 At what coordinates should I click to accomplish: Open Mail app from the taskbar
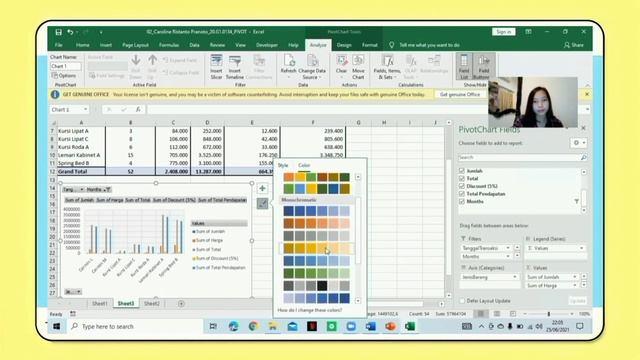293,326
